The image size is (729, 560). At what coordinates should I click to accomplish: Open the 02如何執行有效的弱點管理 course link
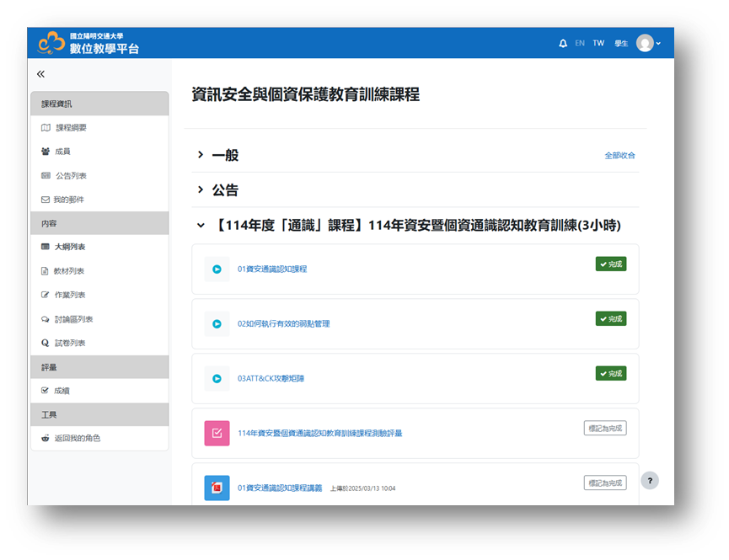283,324
